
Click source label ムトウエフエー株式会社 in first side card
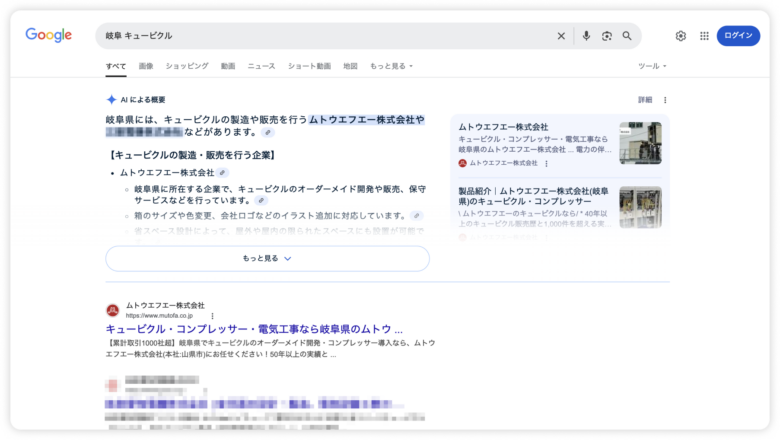click(503, 163)
